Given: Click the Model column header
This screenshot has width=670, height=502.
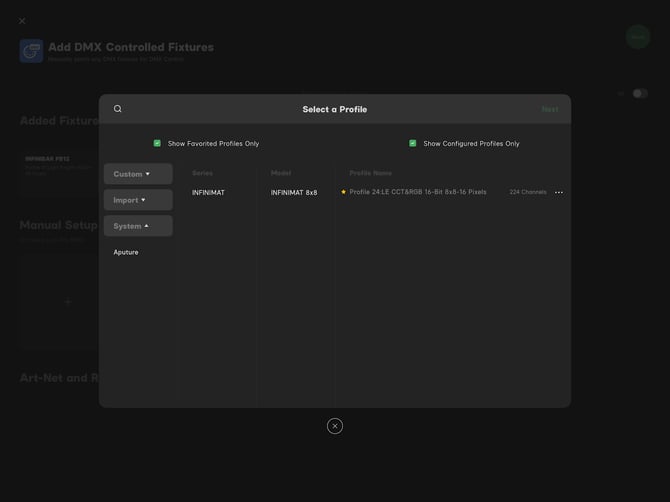Looking at the screenshot, I should tap(281, 173).
